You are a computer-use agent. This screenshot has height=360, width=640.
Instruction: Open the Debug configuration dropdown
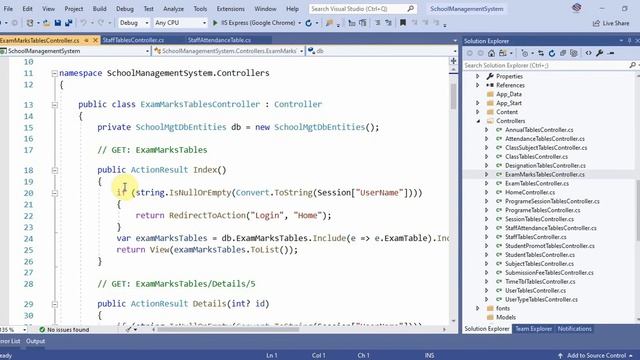(x=134, y=23)
